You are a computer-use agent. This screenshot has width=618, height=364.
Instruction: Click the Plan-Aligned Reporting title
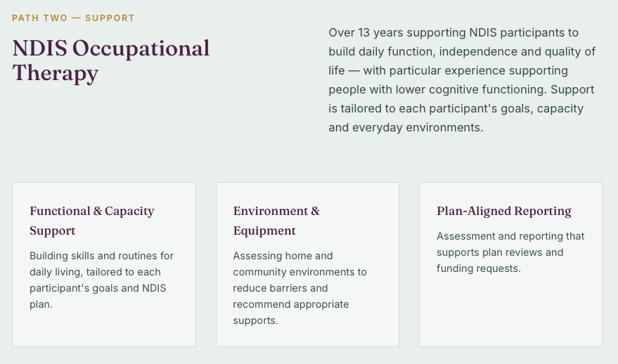pos(504,211)
